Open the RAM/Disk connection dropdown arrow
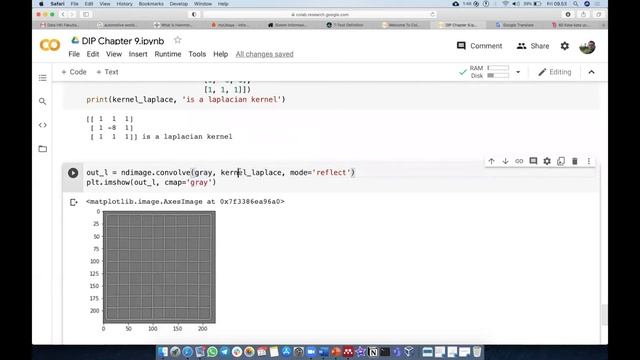Viewport: 640px width, 360px height. [x=518, y=72]
